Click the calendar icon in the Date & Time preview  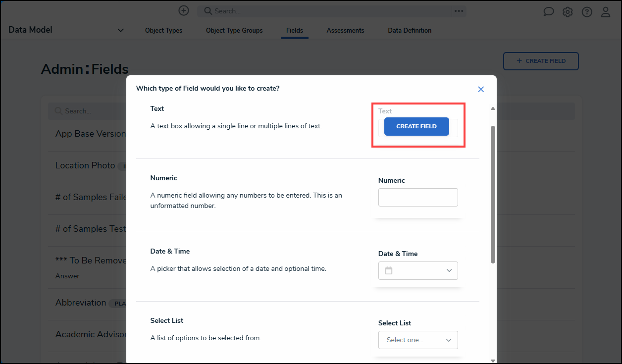(x=388, y=270)
